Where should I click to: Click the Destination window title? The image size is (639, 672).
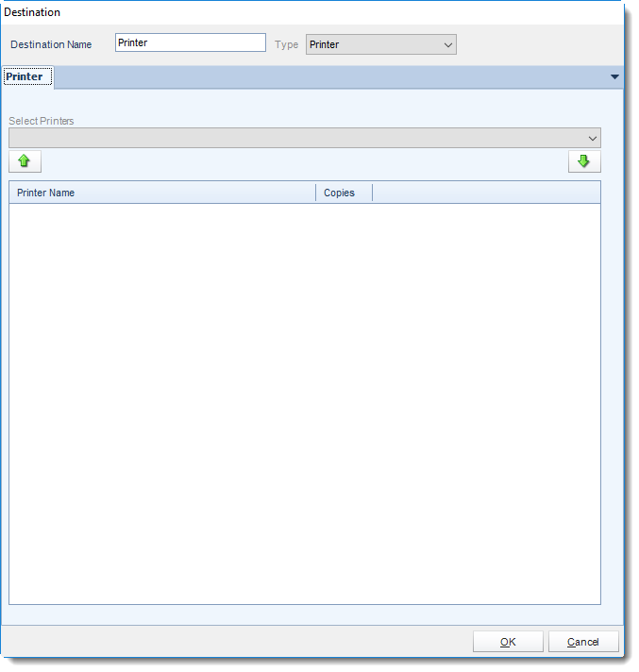pos(32,12)
